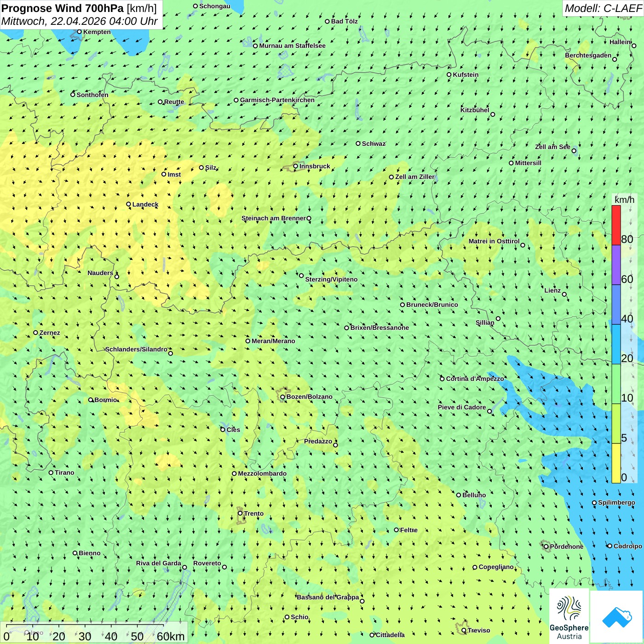Click the Rovereto city label
Image resolution: width=644 pixels, height=644 pixels.
[x=207, y=563]
